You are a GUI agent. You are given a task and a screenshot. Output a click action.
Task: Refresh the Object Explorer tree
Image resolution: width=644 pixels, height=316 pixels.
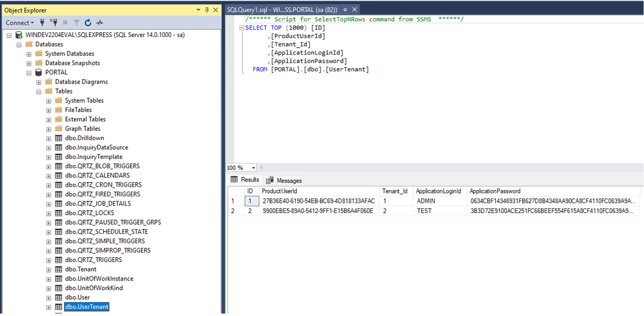[88, 22]
